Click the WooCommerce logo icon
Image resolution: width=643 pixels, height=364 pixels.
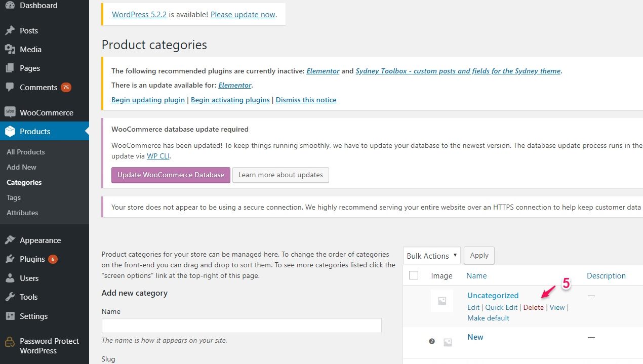(x=10, y=112)
